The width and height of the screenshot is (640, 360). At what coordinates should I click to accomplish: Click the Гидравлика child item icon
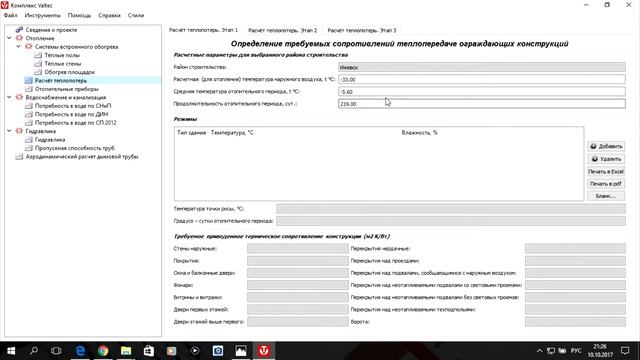28,140
